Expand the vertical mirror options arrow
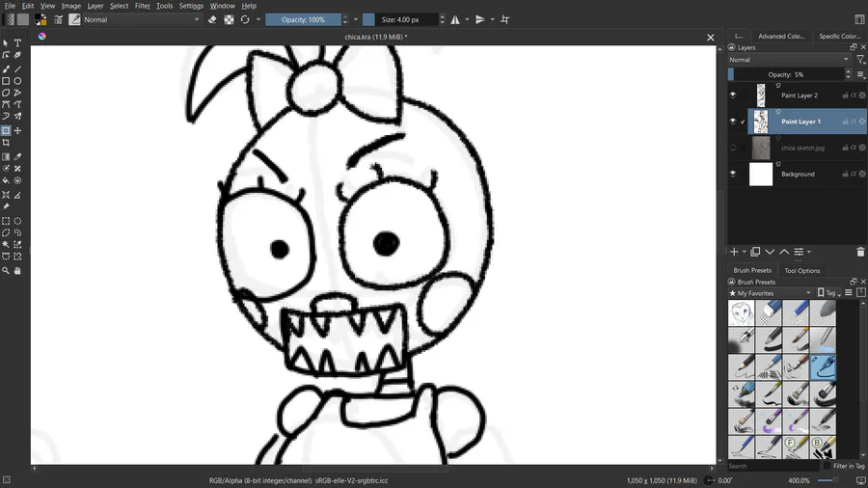The width and height of the screenshot is (868, 488). click(x=492, y=19)
